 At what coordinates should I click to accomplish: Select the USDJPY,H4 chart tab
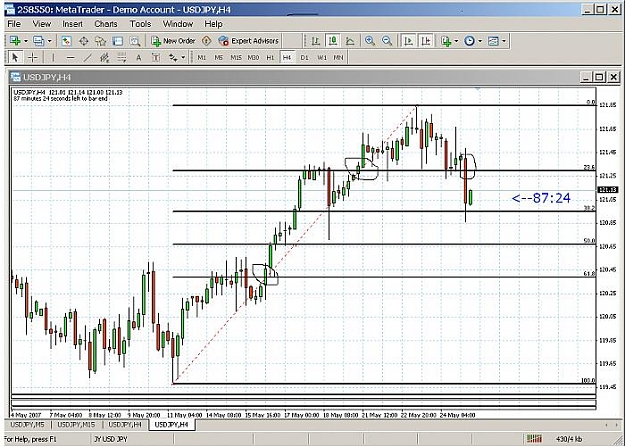[x=171, y=425]
